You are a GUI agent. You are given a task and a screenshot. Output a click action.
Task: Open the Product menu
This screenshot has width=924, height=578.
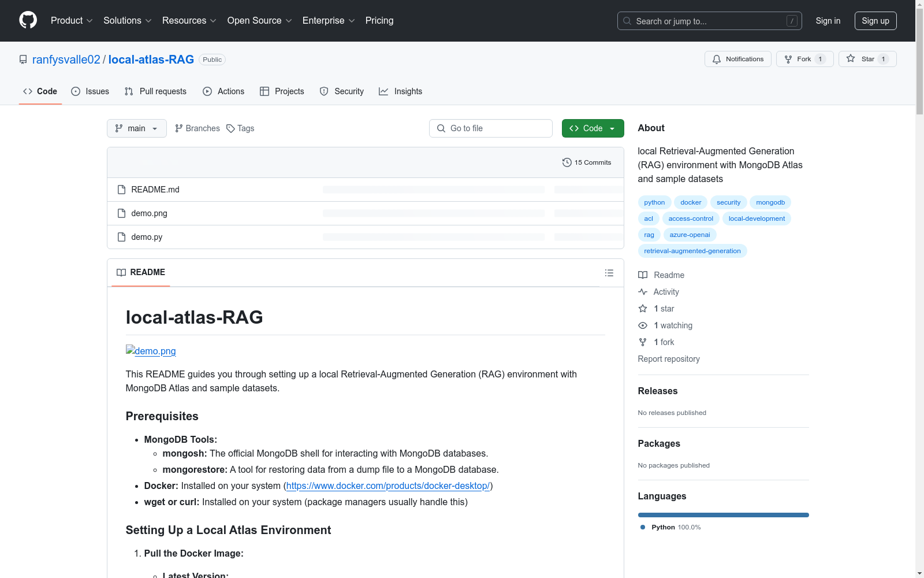72,21
